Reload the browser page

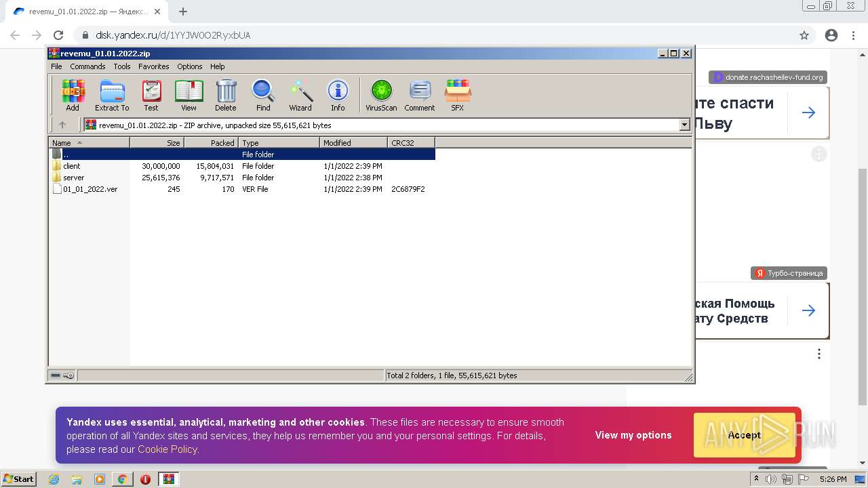click(58, 35)
